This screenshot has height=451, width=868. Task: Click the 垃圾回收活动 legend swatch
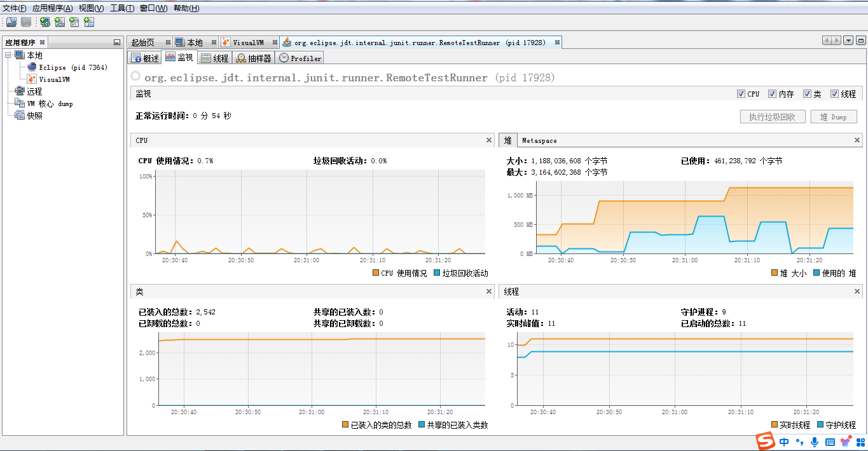click(437, 273)
